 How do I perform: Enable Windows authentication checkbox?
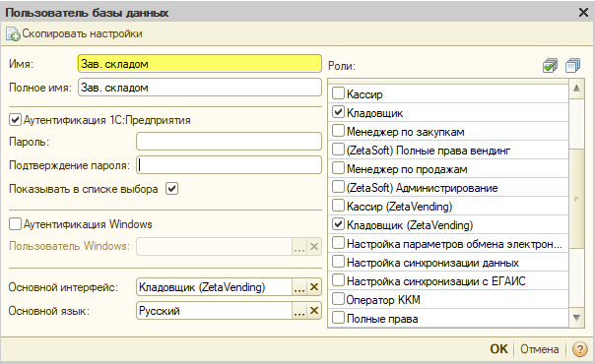point(15,224)
